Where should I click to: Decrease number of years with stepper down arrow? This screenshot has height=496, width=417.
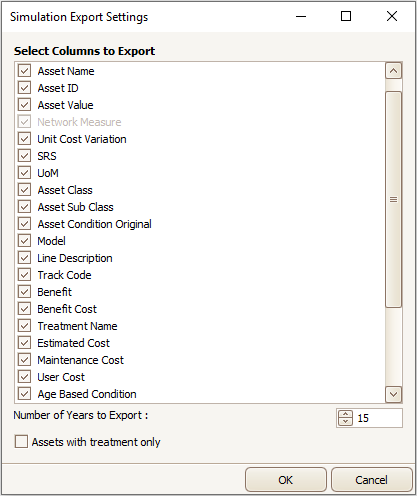tap(345, 422)
